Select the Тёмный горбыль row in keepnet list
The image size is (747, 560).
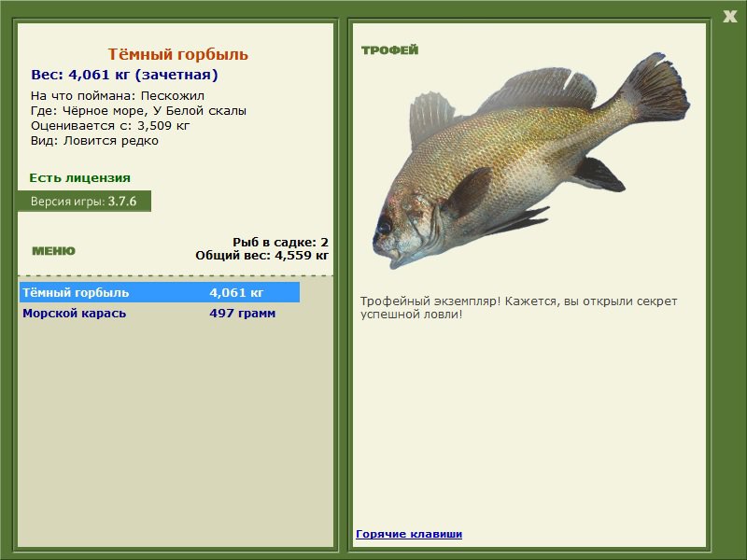tap(160, 292)
